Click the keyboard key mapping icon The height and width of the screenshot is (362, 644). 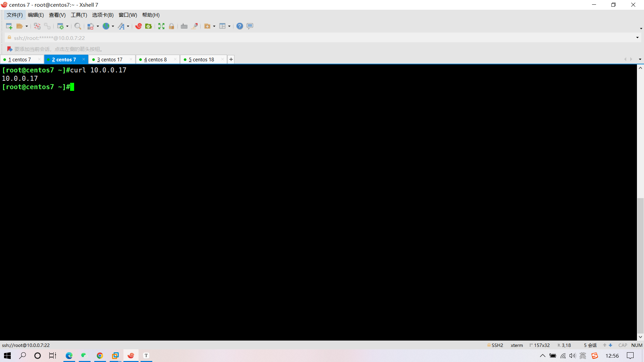coord(184,26)
